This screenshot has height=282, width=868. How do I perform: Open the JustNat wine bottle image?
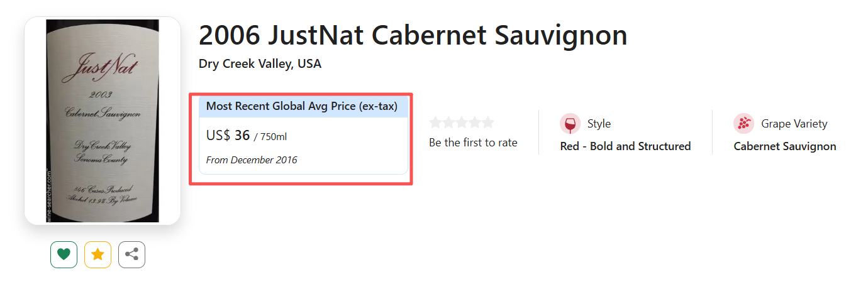[103, 121]
